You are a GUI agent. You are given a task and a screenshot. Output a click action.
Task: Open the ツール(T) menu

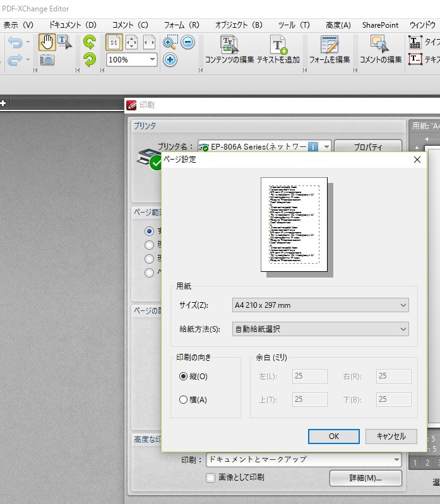(x=294, y=25)
